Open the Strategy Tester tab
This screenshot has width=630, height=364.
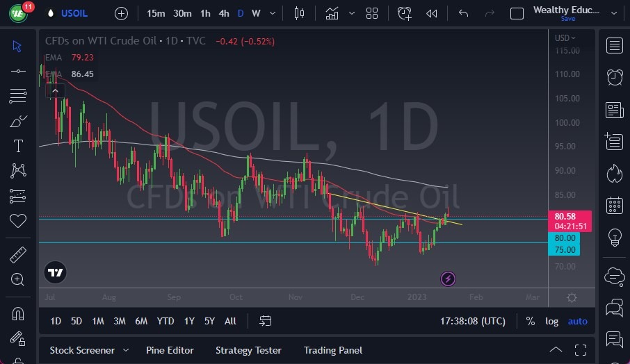tap(248, 350)
